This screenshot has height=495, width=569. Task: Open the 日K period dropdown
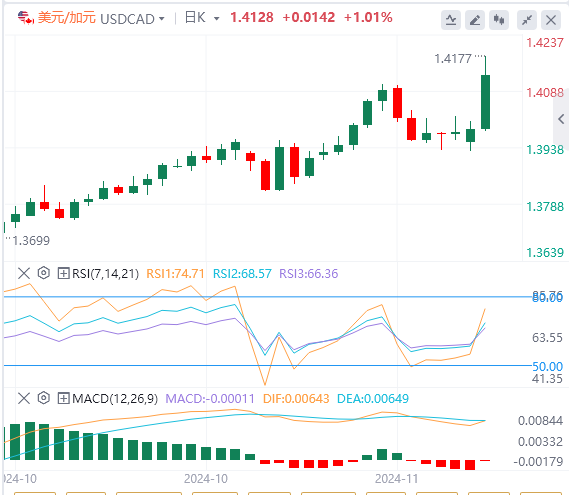202,18
